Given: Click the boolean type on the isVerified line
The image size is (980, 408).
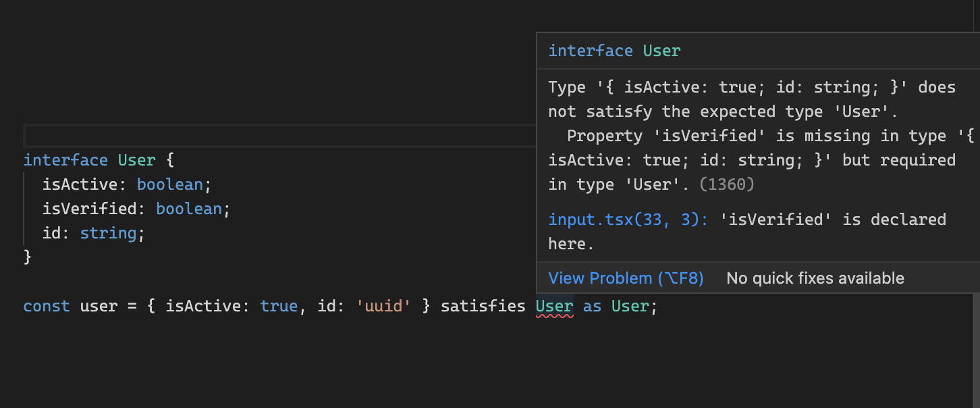Looking at the screenshot, I should pos(188,209).
